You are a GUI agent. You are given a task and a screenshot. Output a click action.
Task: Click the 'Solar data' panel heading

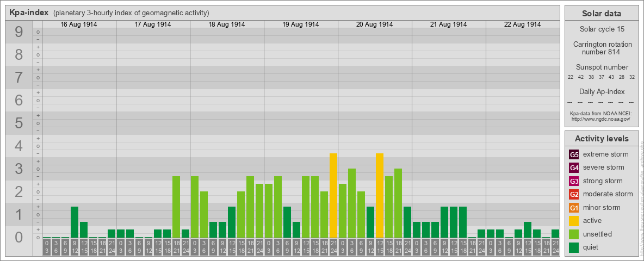pos(601,14)
